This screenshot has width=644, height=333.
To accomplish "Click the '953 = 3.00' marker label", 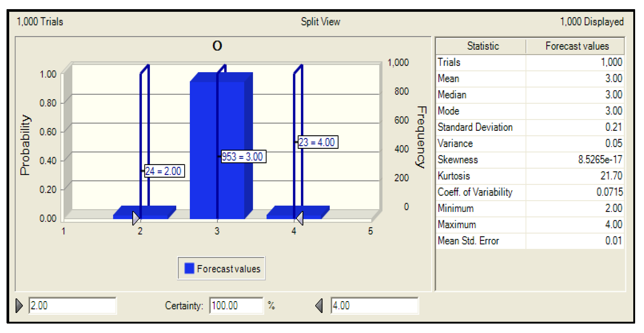I will pos(243,157).
